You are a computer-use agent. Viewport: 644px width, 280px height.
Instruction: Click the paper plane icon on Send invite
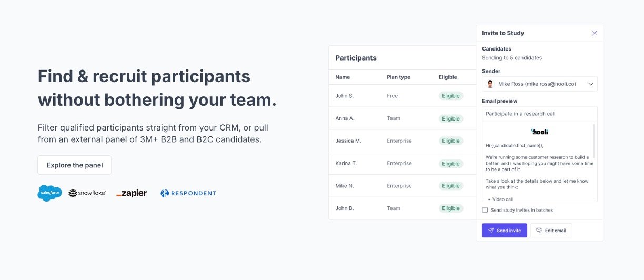pos(491,231)
